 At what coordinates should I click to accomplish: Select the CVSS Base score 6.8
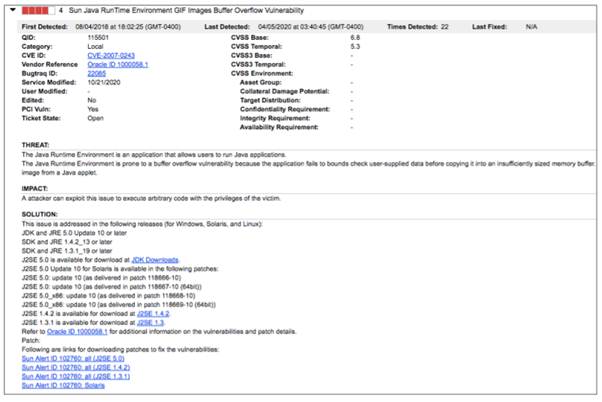(x=355, y=38)
